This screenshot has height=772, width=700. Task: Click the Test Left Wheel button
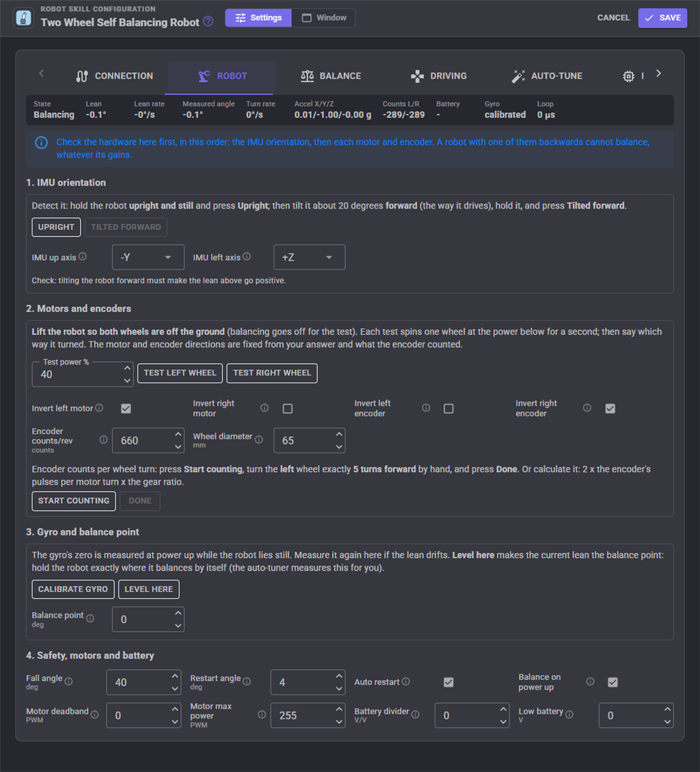180,373
